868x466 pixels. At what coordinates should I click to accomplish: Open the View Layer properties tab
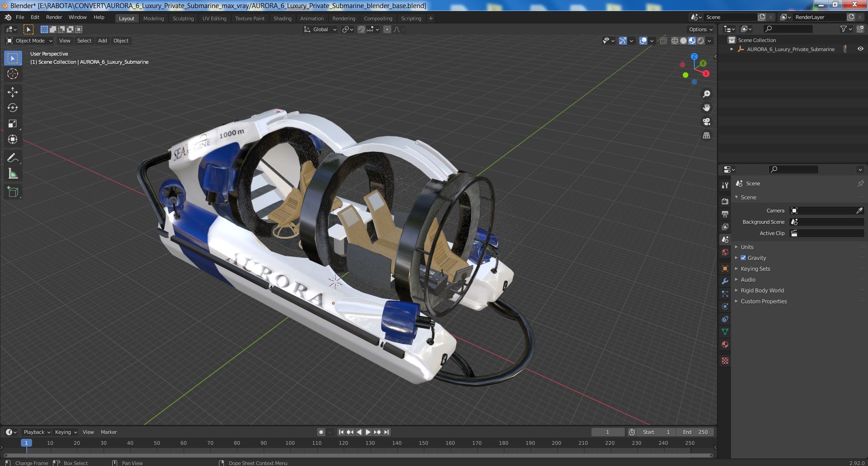pos(725,226)
